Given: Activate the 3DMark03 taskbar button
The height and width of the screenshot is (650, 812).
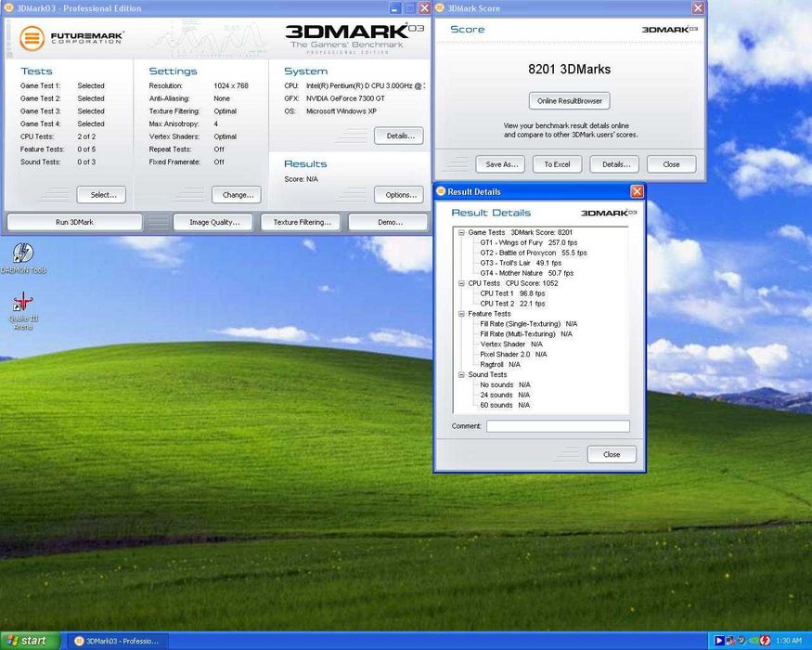Looking at the screenshot, I should pyautogui.click(x=119, y=642).
